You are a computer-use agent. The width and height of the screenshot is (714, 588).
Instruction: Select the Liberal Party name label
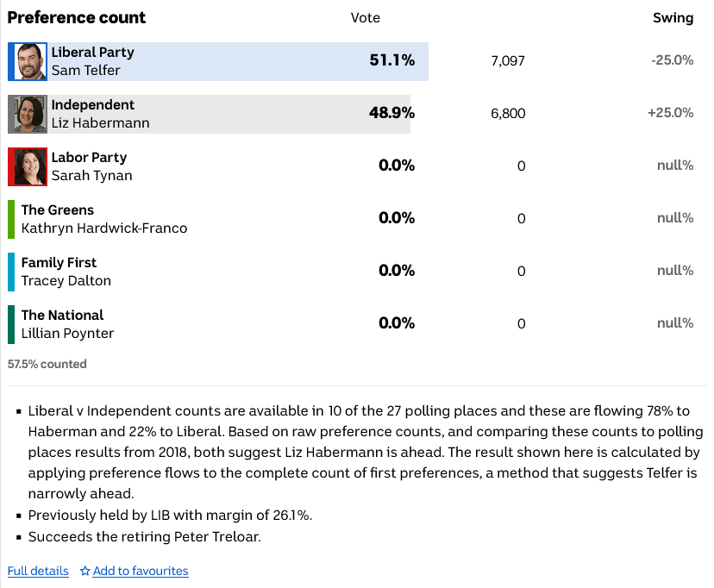click(x=92, y=53)
